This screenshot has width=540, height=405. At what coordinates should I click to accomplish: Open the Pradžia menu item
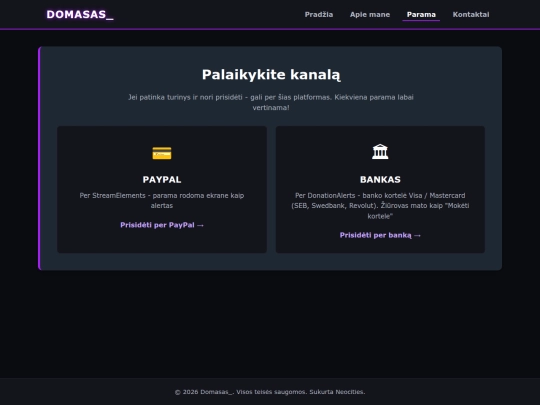click(x=319, y=14)
